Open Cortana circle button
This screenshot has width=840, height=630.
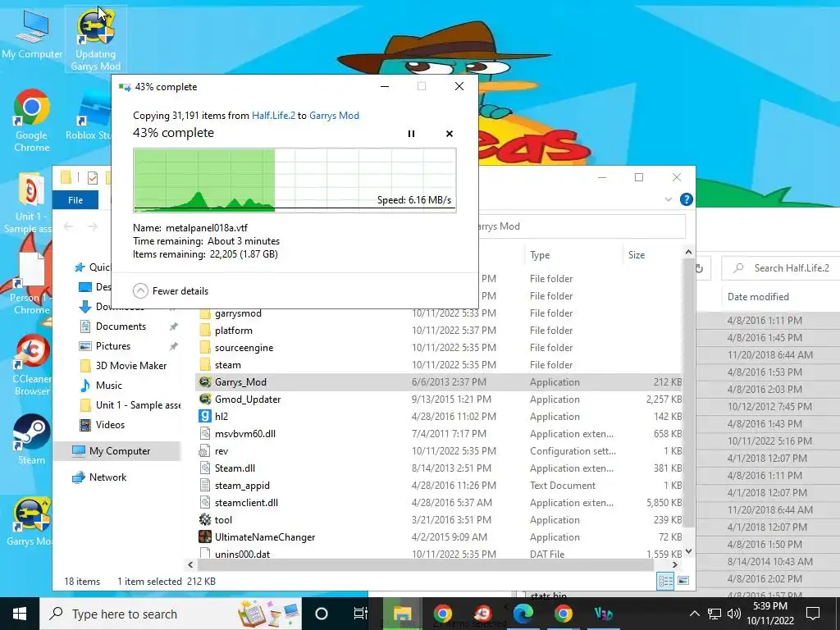[x=322, y=614]
